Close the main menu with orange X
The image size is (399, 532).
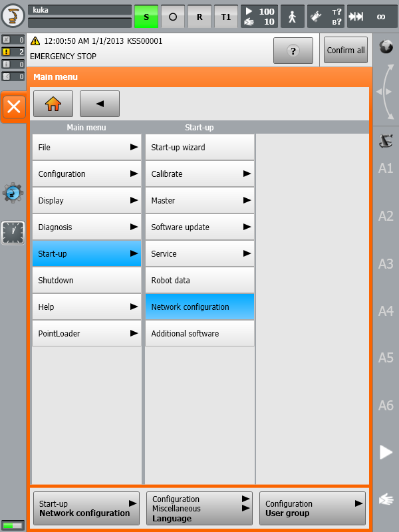tap(14, 107)
